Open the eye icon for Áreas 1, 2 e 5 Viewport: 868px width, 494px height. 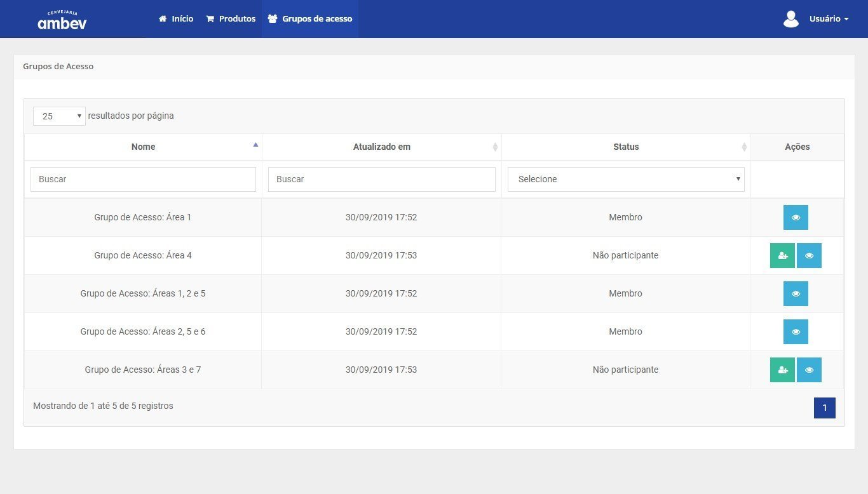[x=796, y=294]
